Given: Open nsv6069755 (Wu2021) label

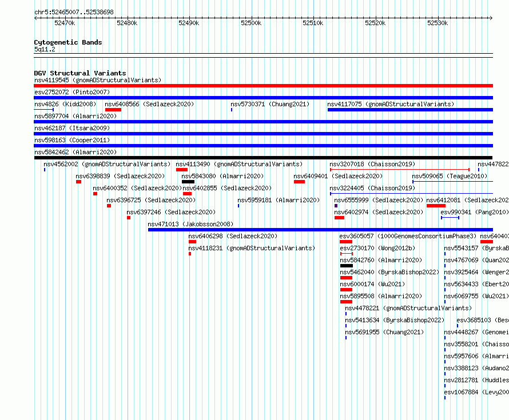Looking at the screenshot, I should pyautogui.click(x=476, y=296).
